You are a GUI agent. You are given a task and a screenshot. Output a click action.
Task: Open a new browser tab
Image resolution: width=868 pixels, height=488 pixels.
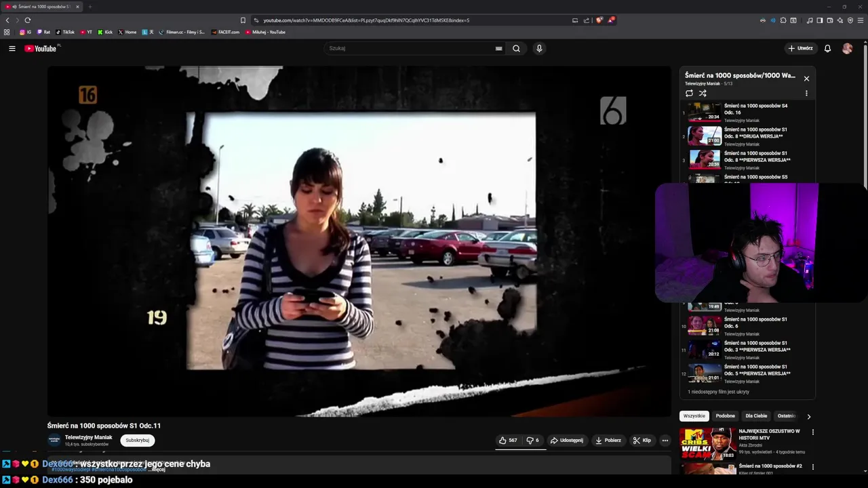point(90,7)
